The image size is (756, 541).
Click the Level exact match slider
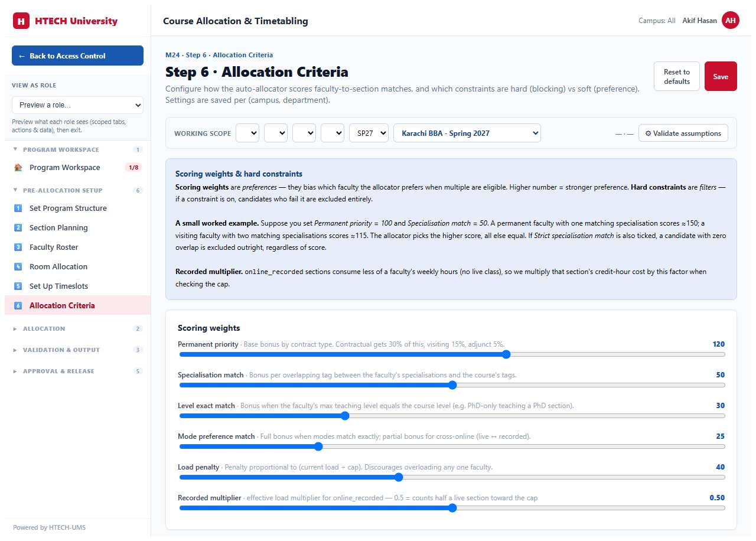tap(452, 416)
